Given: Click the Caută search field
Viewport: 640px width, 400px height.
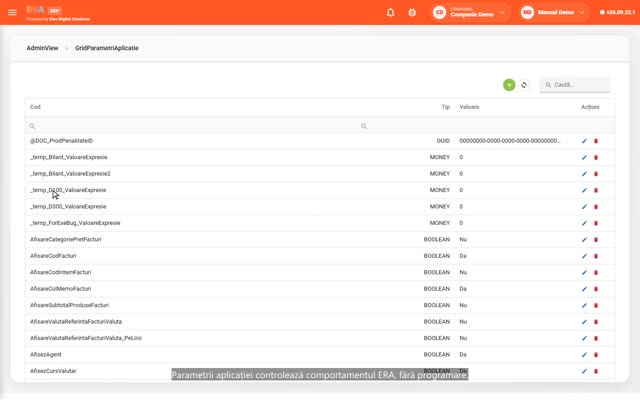Looking at the screenshot, I should click(x=575, y=85).
